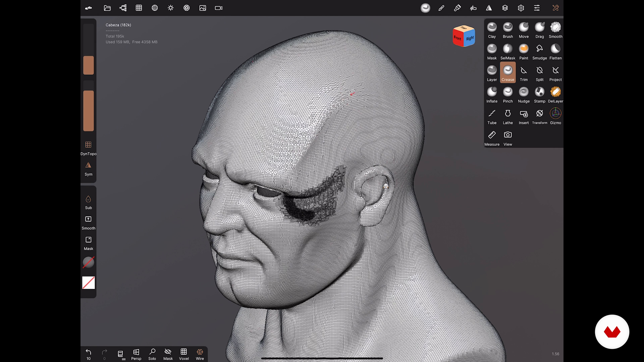Toggle Sub subtract mode
Screen dimensions: 644x362
tap(88, 202)
